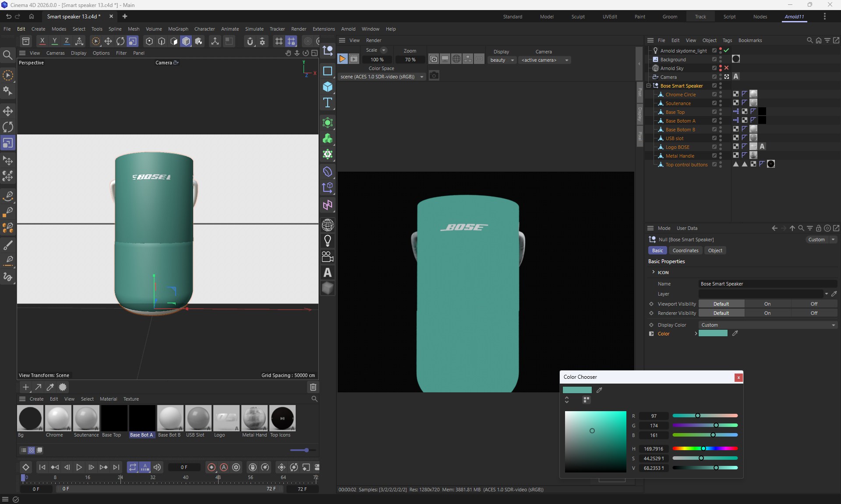
Task: Add a Text spline object
Action: pos(328,103)
